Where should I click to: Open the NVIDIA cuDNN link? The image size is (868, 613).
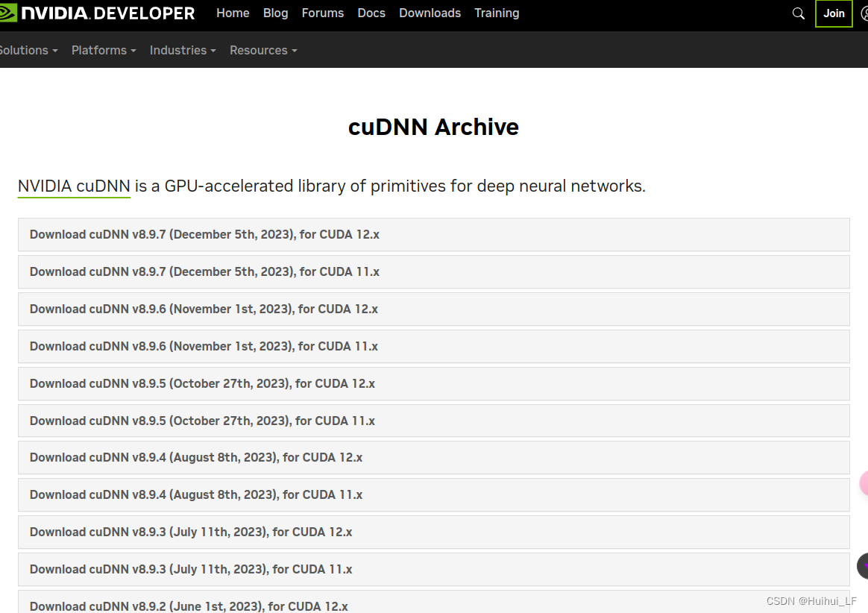point(73,186)
